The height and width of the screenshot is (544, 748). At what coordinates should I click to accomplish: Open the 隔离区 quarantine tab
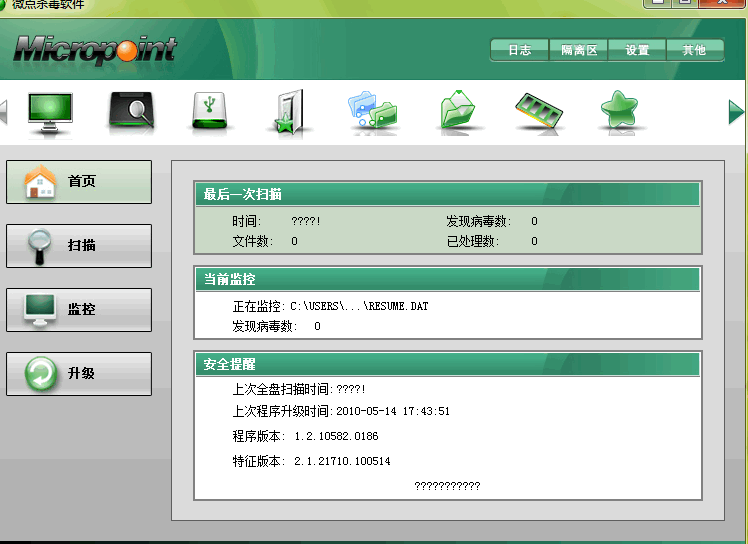(579, 50)
